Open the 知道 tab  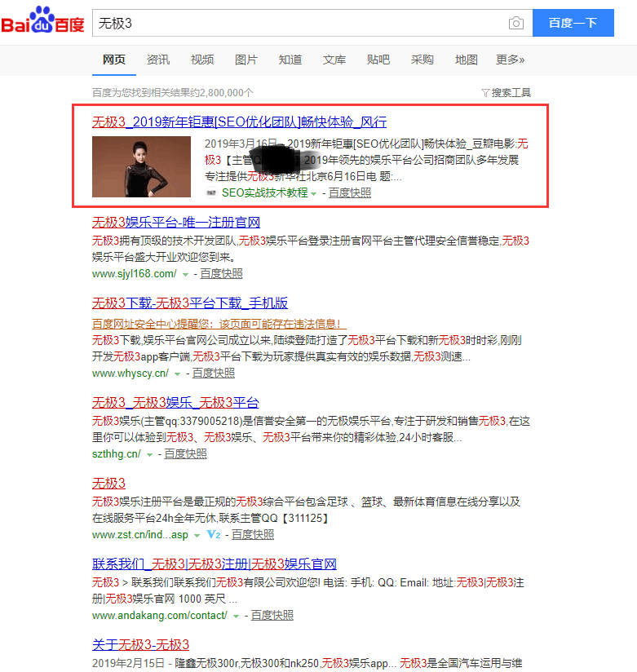tap(290, 60)
